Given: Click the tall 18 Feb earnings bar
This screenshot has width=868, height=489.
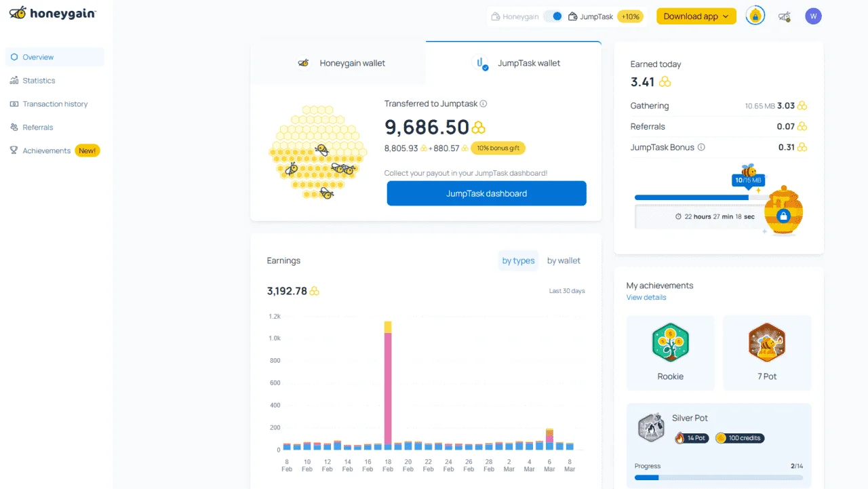Looking at the screenshot, I should coord(388,385).
